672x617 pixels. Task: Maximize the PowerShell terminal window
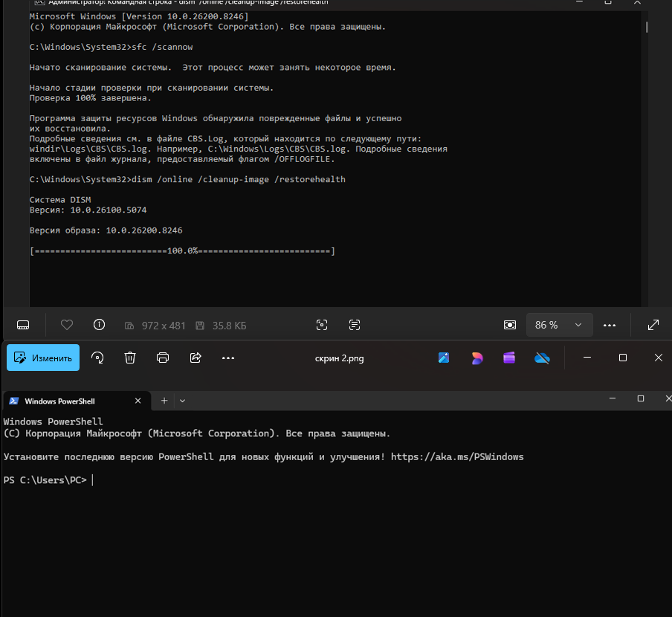pos(641,398)
